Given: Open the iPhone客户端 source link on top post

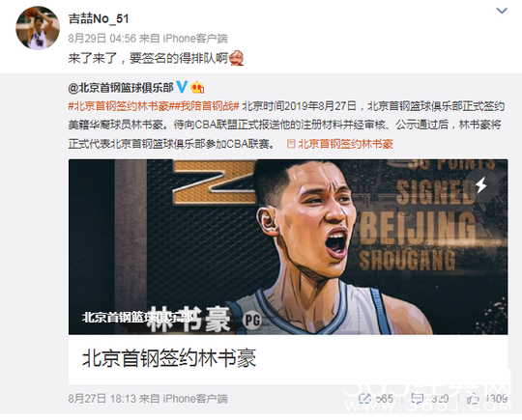Looking at the screenshot, I should pos(195,39).
